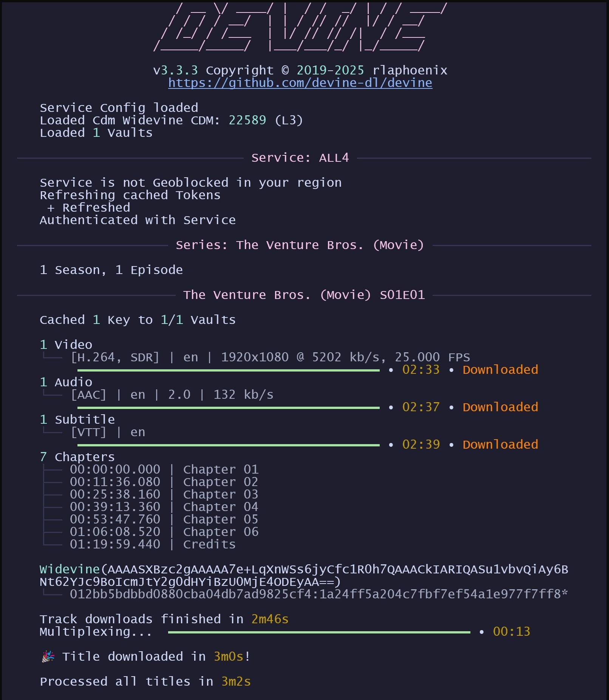Click the 7 Chapters heading
This screenshot has width=609, height=700.
[x=77, y=457]
